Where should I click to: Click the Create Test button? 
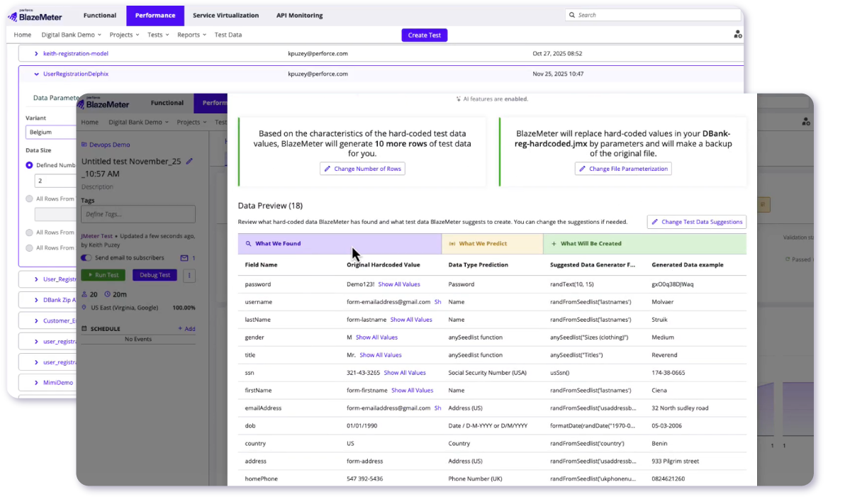(x=424, y=35)
